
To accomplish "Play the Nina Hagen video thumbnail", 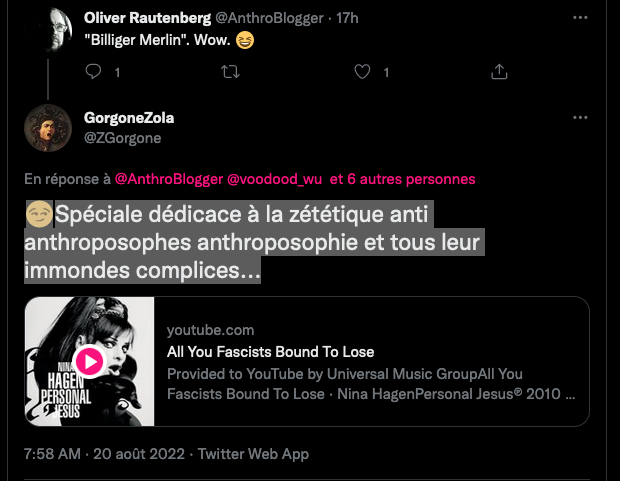I will click(91, 361).
